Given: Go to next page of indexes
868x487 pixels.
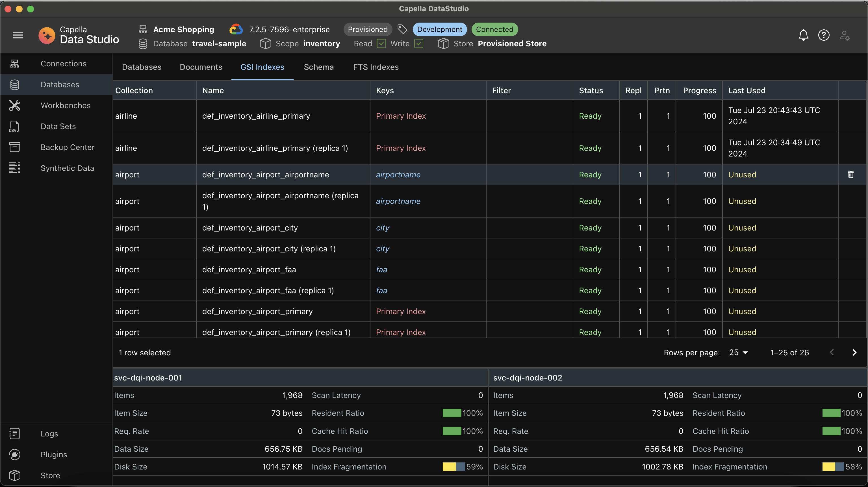Looking at the screenshot, I should click(x=854, y=353).
